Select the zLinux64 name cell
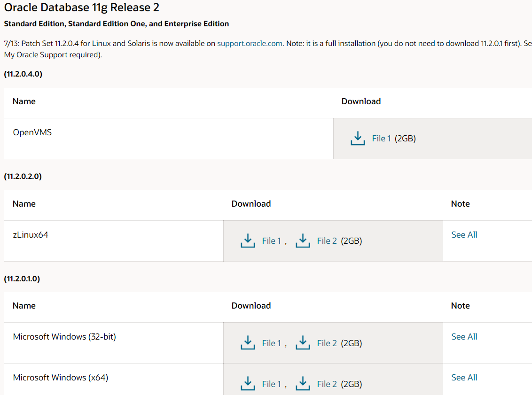This screenshot has width=532, height=395. coord(114,241)
